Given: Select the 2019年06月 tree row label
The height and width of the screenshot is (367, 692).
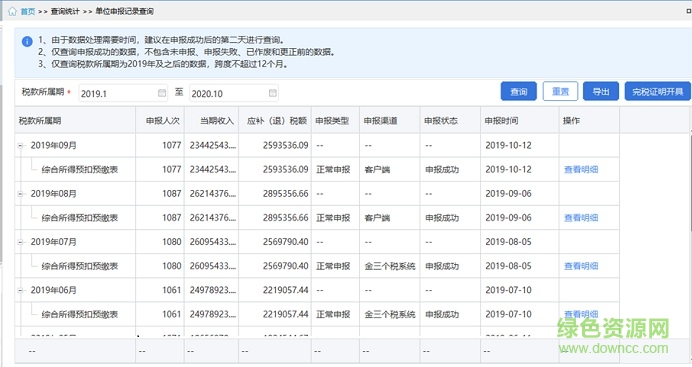Looking at the screenshot, I should 53,290.
